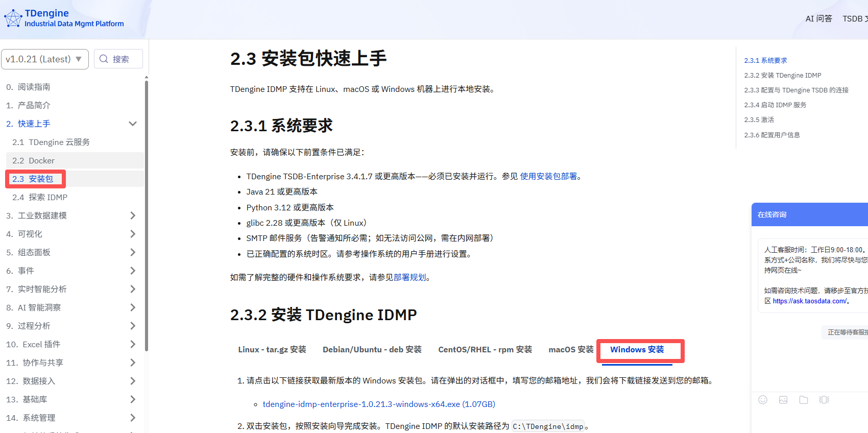The width and height of the screenshot is (868, 433).
Task: Select the CentOS/RHEL - rpm 安装 tab
Action: pyautogui.click(x=485, y=350)
